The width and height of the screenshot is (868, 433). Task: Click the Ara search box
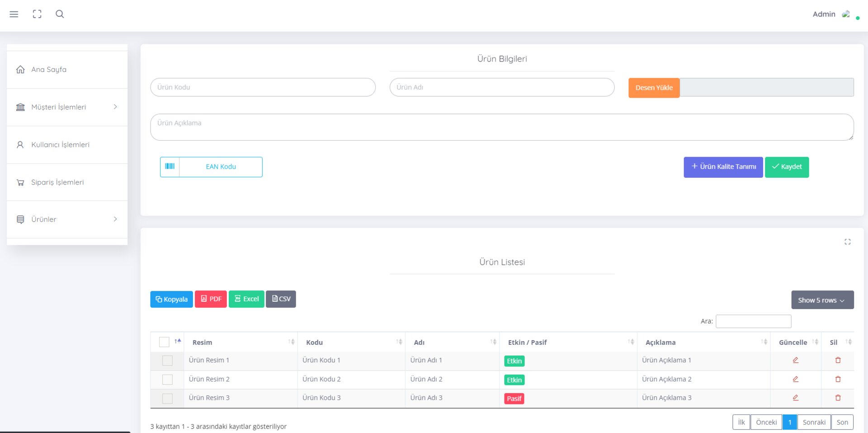pos(754,321)
